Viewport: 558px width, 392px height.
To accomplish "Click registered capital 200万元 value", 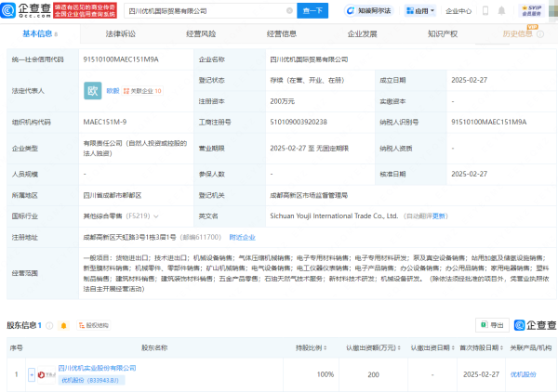I will [x=282, y=101].
